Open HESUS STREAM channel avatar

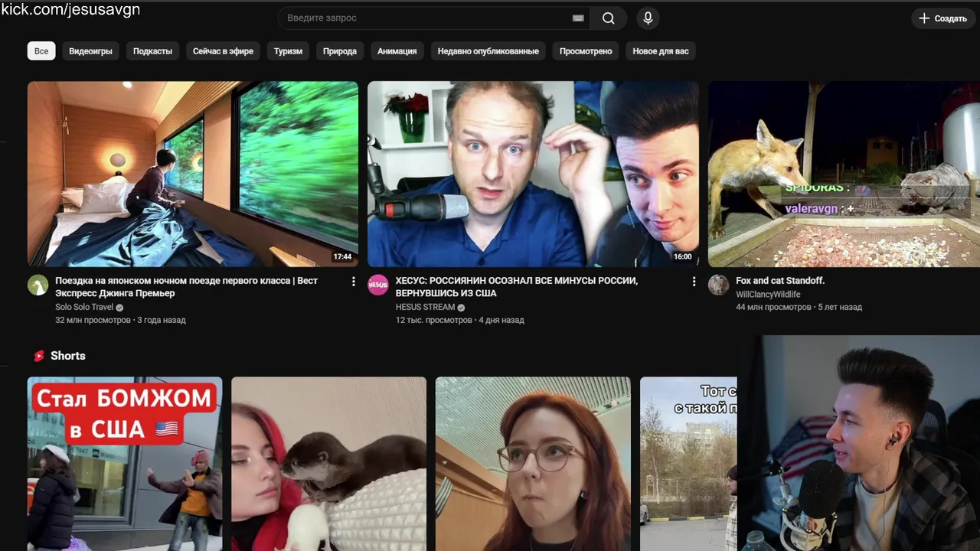coord(378,285)
